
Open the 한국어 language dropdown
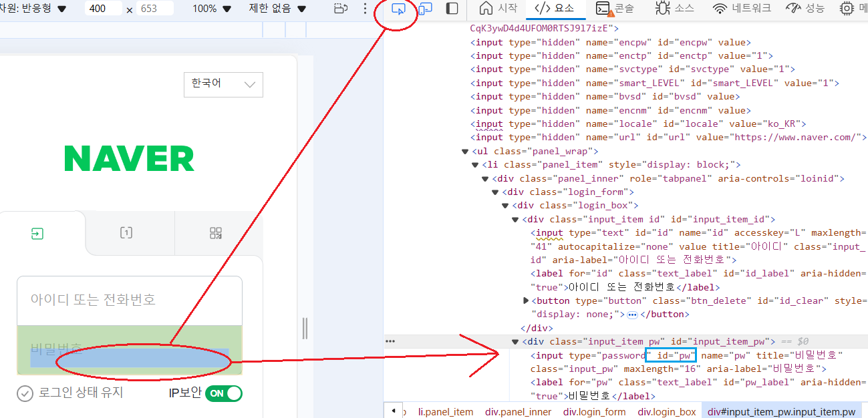tap(223, 84)
